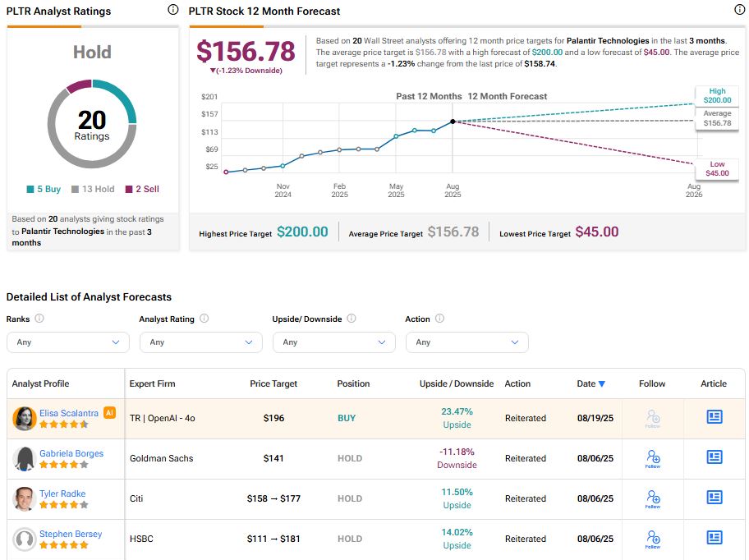Click the Price Target column header

(x=273, y=383)
